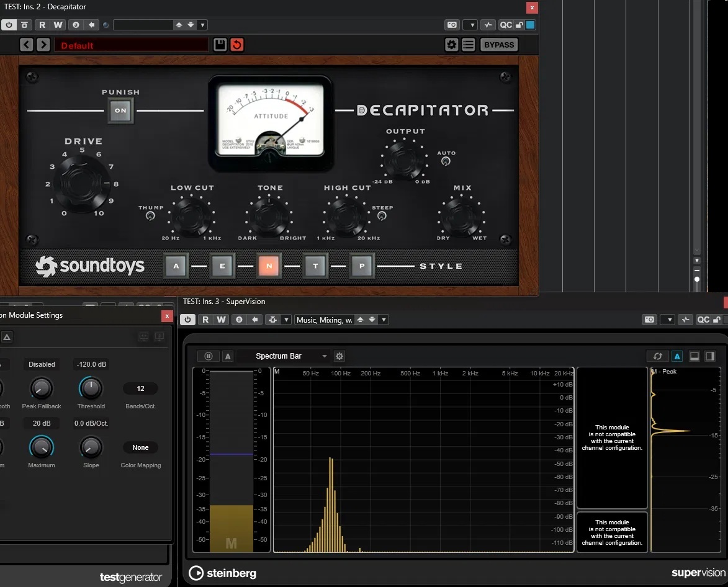Click the red revert preset icon
Image resolution: width=728 pixels, height=587 pixels.
click(x=237, y=45)
